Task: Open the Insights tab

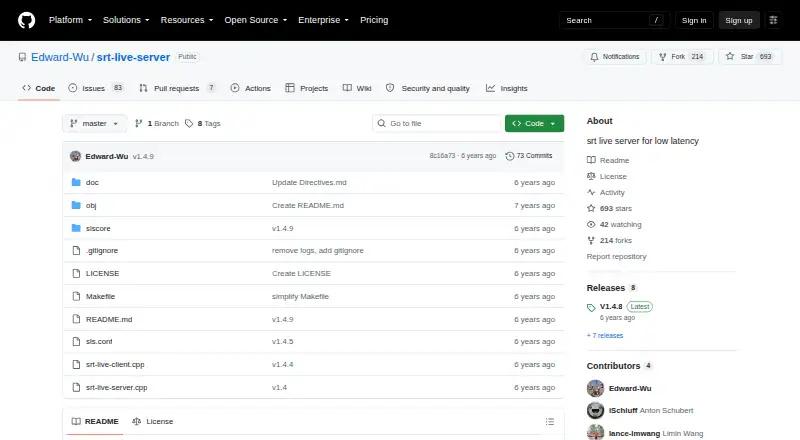Action: coord(507,88)
